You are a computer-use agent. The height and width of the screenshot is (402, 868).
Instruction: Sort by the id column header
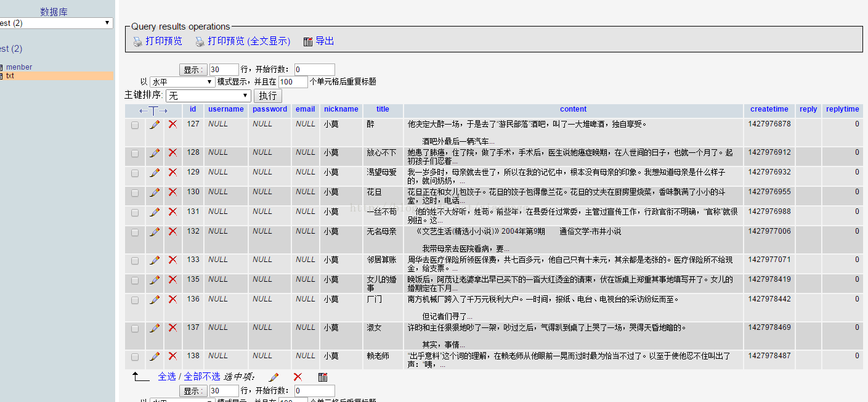point(193,109)
